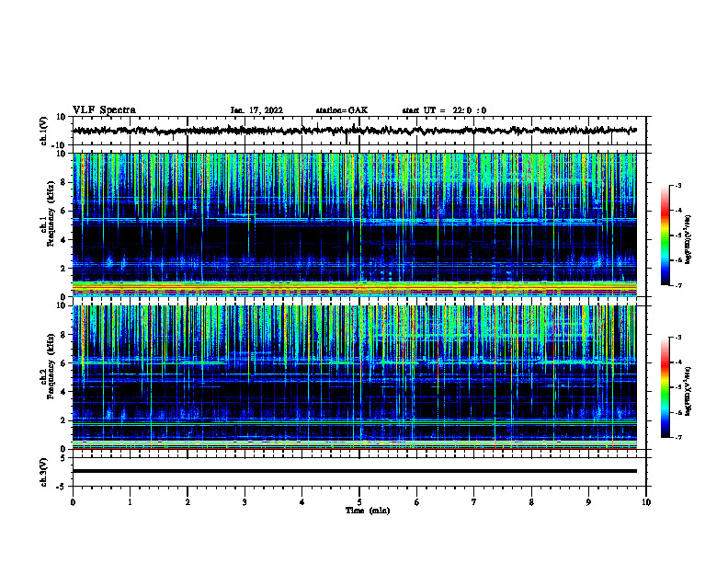
Task: Click time-axis tick label "4"
Action: pyautogui.click(x=302, y=502)
